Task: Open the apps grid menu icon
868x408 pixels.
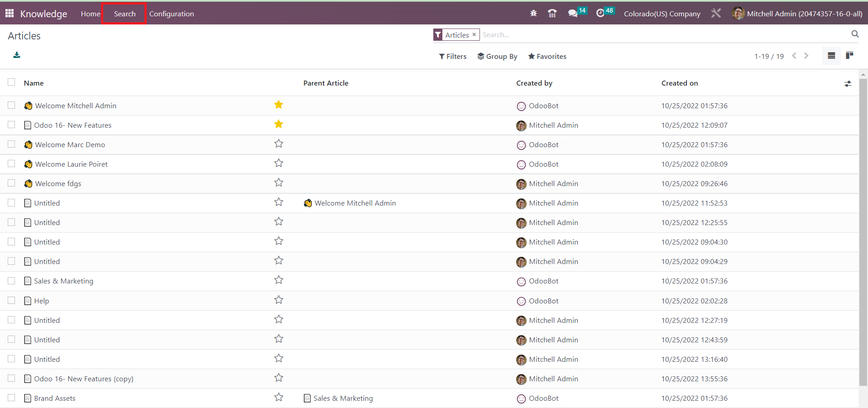Action: point(10,14)
